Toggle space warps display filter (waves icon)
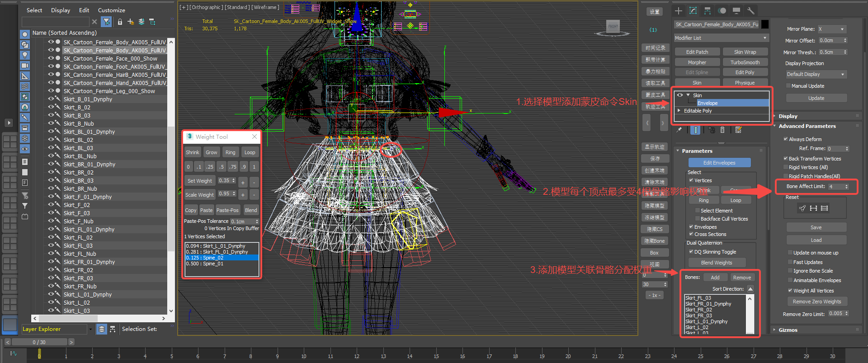The image size is (868, 363). 25,86
